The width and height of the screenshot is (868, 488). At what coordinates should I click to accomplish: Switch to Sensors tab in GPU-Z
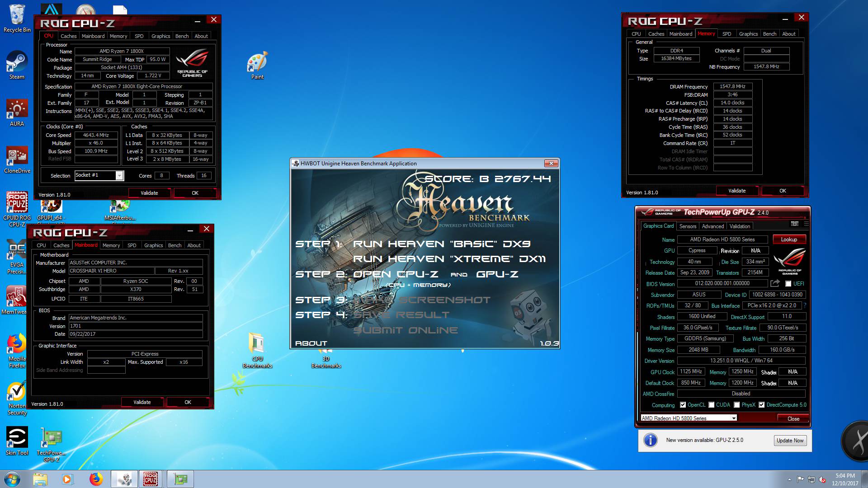(x=688, y=226)
